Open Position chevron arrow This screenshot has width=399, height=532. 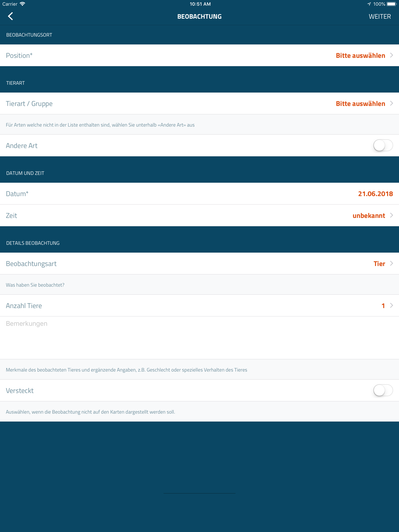[x=392, y=55]
